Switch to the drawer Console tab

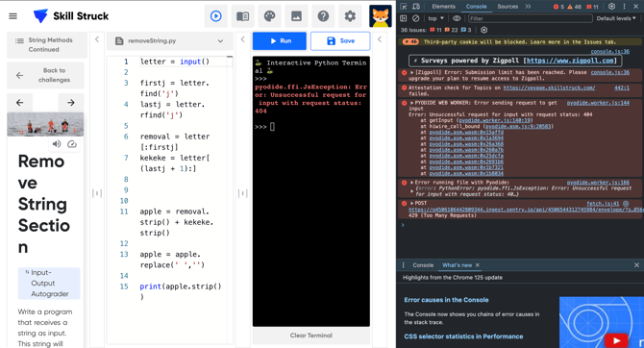[423, 265]
